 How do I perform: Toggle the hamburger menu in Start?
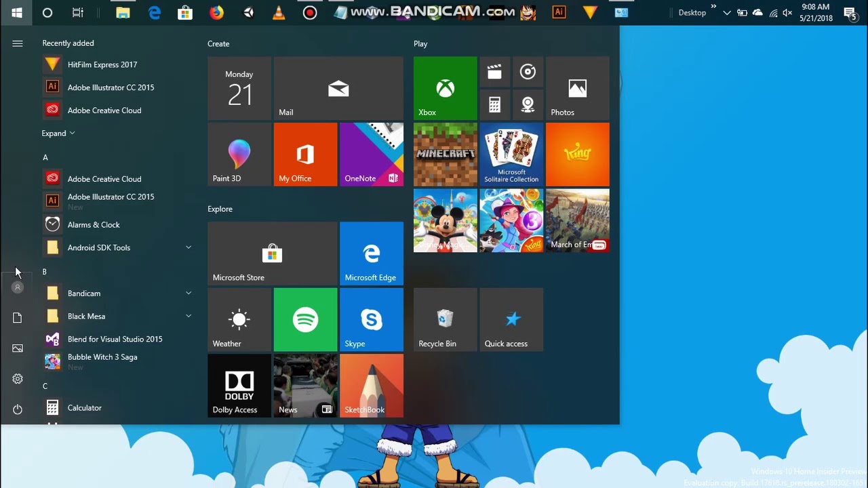click(x=18, y=43)
